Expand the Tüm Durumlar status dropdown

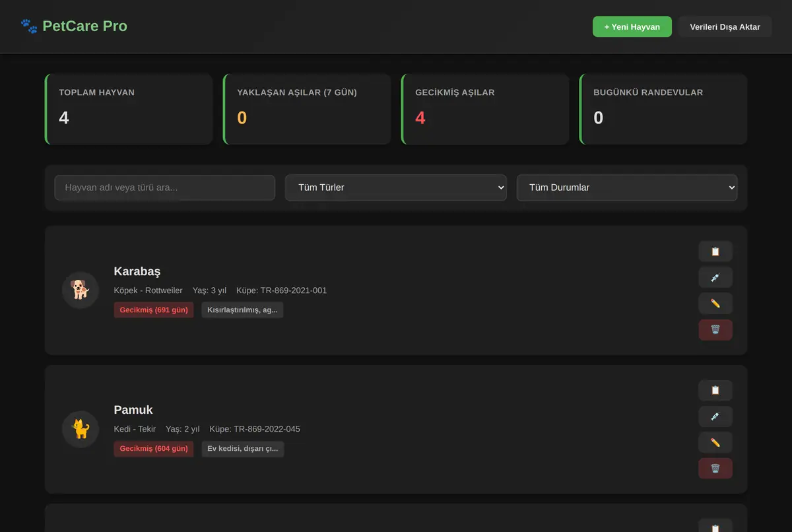pyautogui.click(x=627, y=187)
